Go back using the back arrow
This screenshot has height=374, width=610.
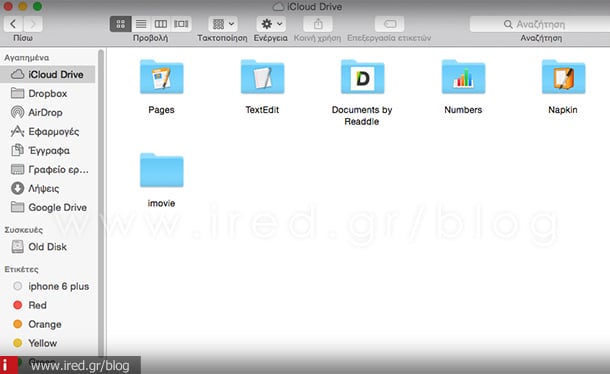click(x=13, y=24)
